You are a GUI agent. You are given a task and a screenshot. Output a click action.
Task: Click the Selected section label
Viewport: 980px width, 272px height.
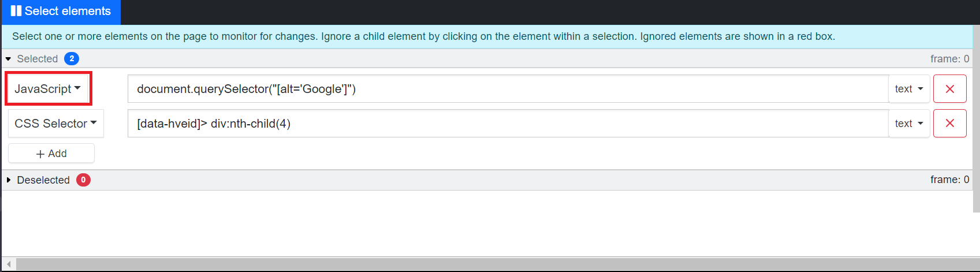tap(38, 59)
